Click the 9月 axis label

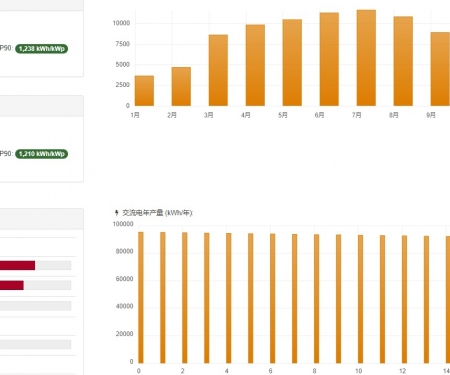click(431, 115)
